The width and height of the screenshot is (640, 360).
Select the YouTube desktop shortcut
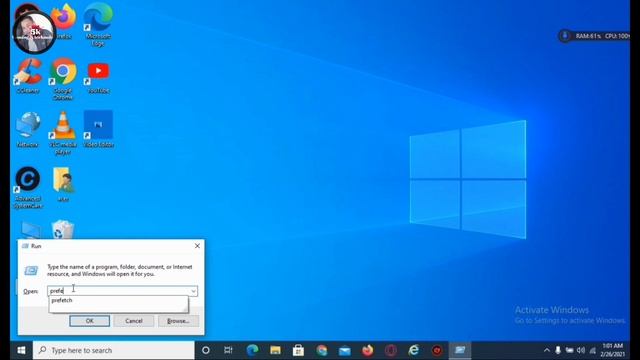tap(98, 78)
